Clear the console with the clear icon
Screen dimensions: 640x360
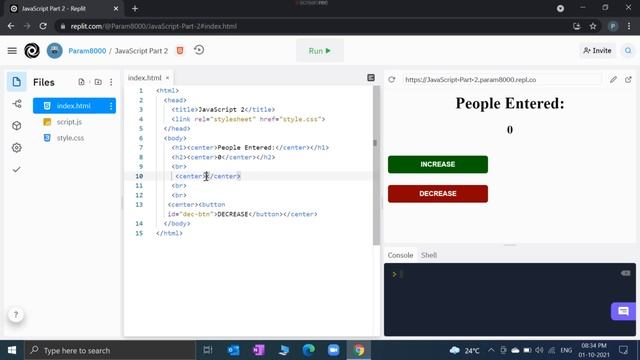(x=625, y=273)
